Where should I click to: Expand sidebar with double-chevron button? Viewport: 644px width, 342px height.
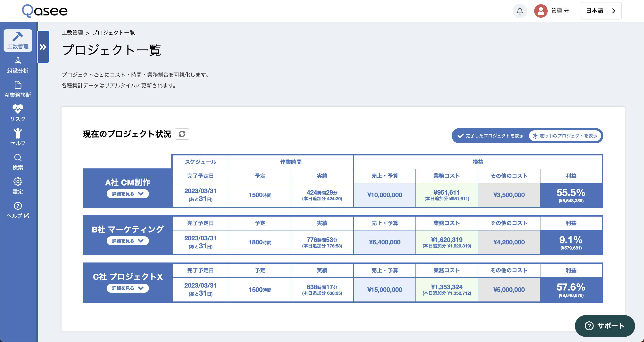(43, 47)
